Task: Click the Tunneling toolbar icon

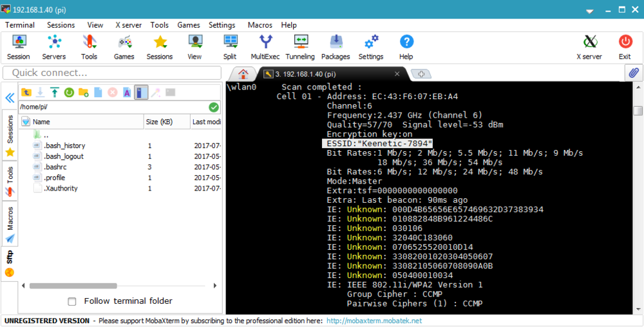Action: click(300, 47)
